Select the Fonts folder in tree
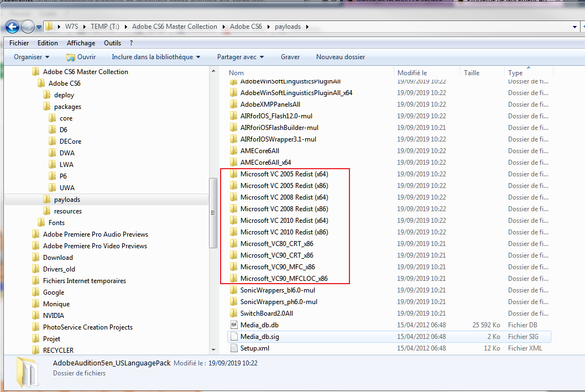Screen dimensions: 585x392 click(56, 222)
